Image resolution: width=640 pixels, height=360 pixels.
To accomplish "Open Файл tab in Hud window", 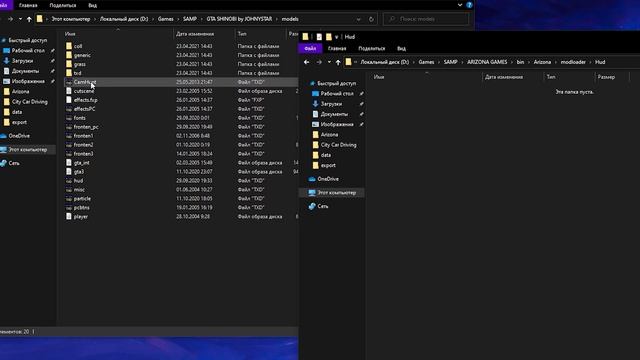I will [310, 49].
